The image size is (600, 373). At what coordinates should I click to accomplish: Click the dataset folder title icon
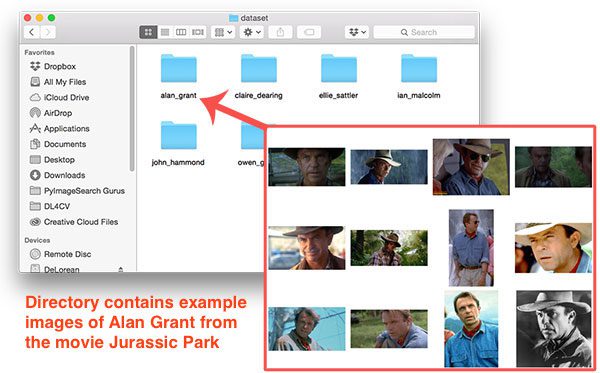tap(233, 18)
